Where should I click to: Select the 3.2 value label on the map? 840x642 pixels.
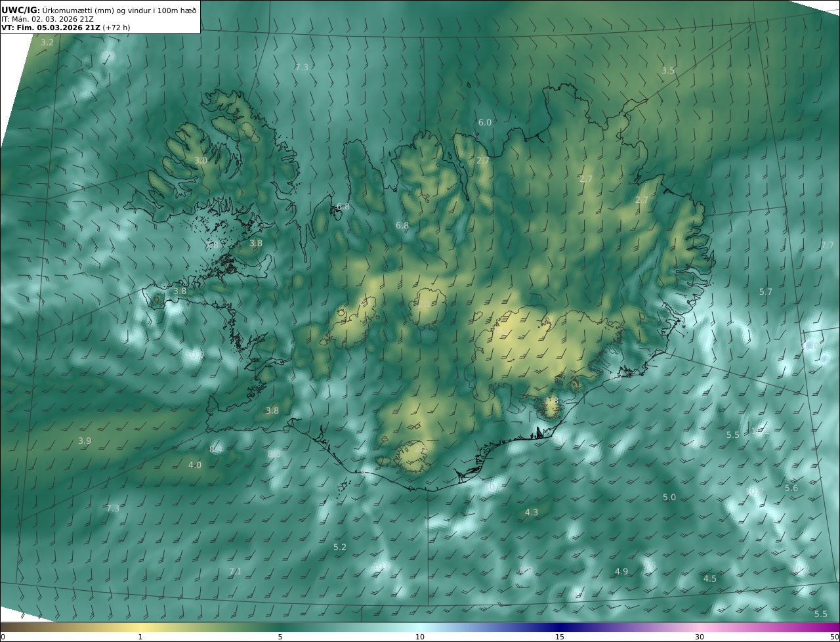coord(47,43)
